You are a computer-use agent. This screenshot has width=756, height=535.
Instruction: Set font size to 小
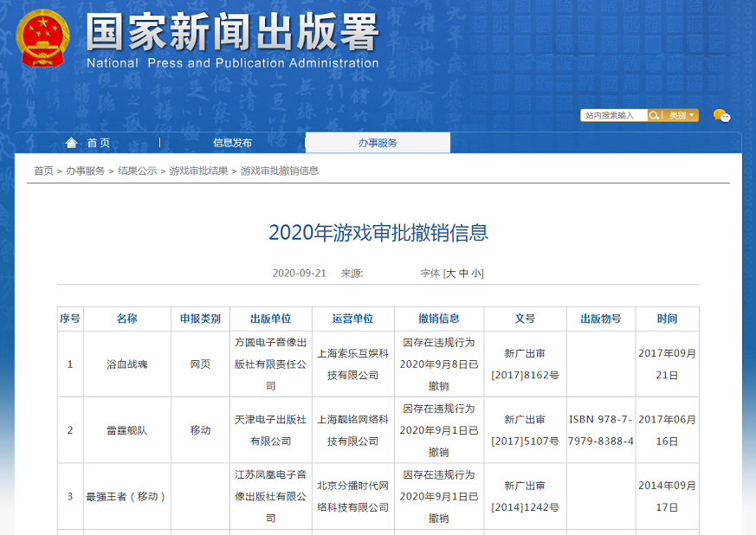pos(476,274)
